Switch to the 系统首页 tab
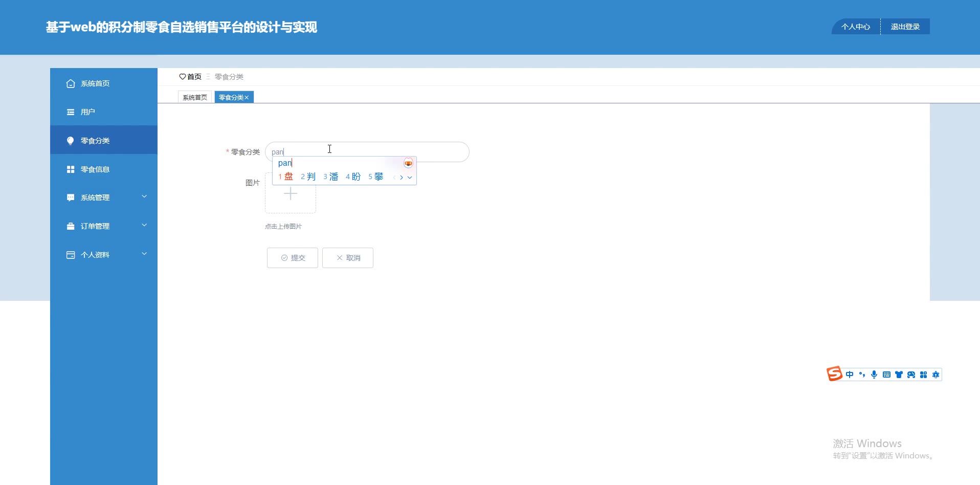 click(x=195, y=97)
